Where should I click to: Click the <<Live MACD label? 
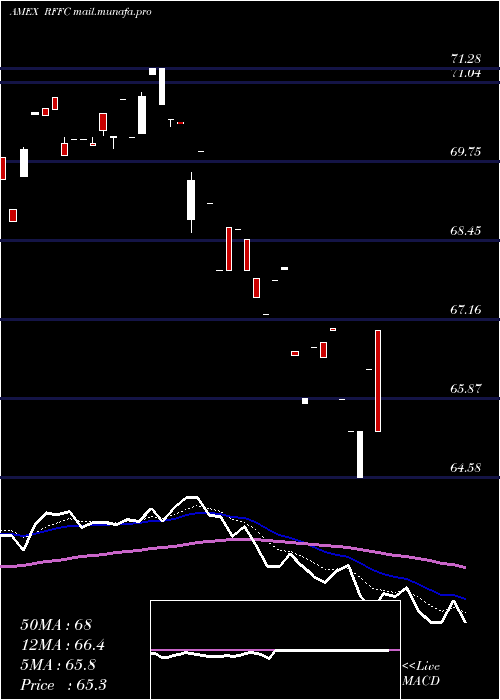(421, 674)
